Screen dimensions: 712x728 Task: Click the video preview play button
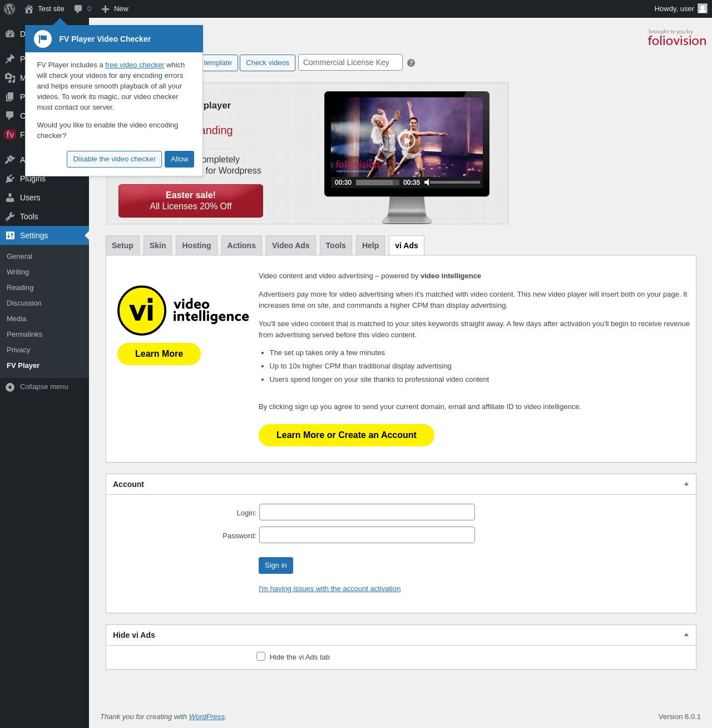(407, 140)
